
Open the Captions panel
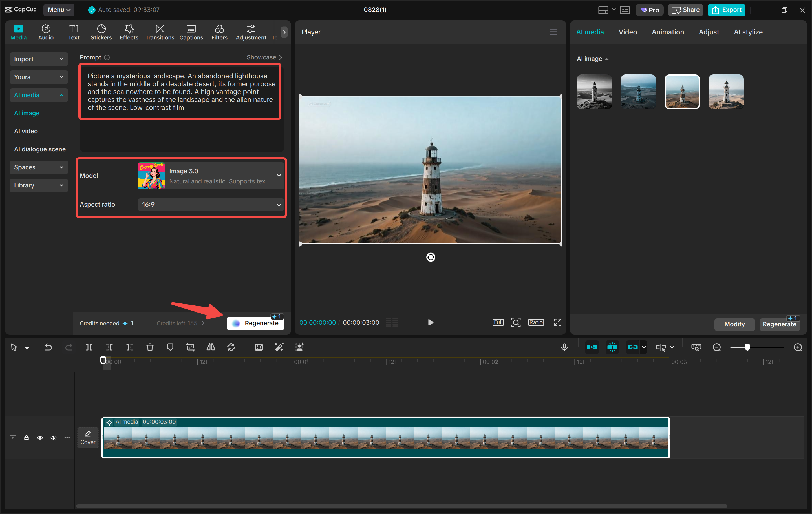191,32
